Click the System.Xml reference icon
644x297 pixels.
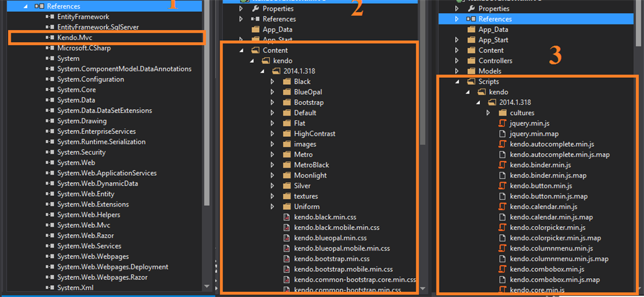pyautogui.click(x=50, y=288)
